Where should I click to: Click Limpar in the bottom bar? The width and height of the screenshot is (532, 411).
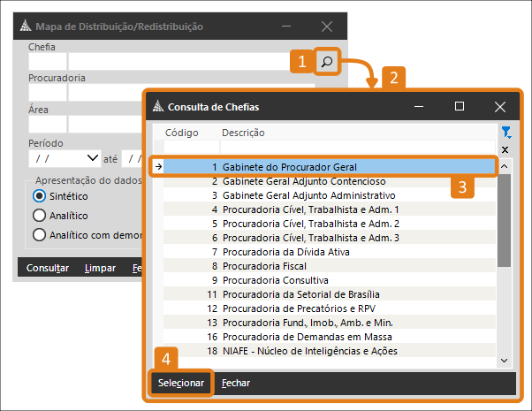click(x=99, y=268)
